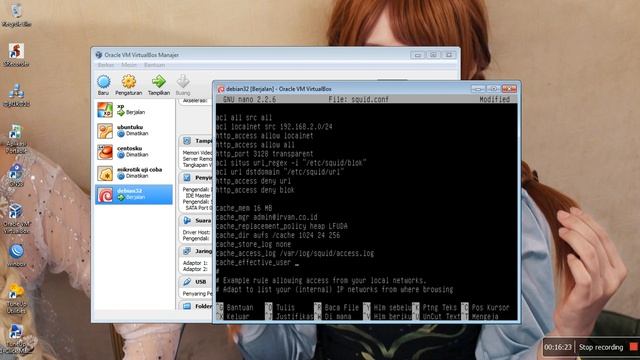Click the 'Keluar' shortcut in nano footer

tap(233, 316)
